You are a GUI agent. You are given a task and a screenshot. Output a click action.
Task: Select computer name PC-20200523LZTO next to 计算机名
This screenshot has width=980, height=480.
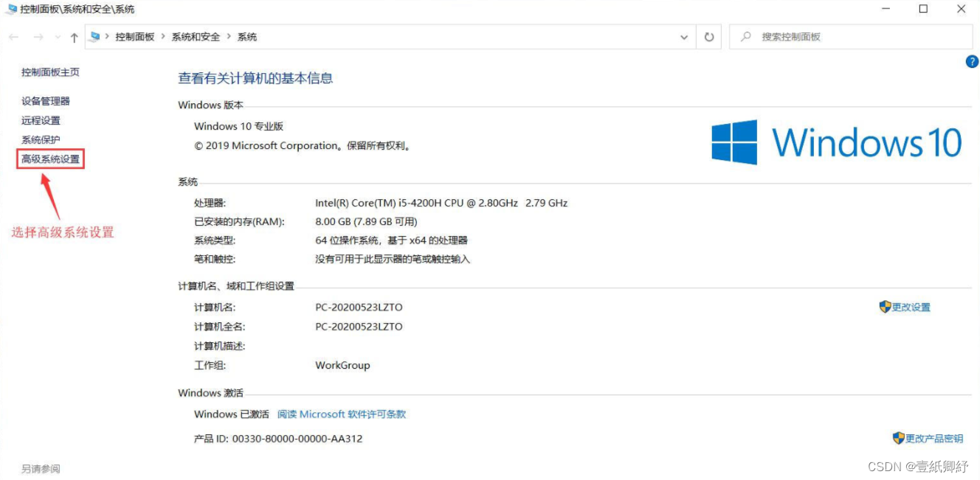[359, 307]
